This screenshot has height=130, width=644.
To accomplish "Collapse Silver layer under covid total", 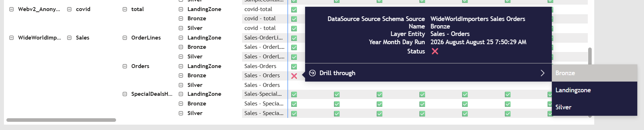I will point(181,28).
